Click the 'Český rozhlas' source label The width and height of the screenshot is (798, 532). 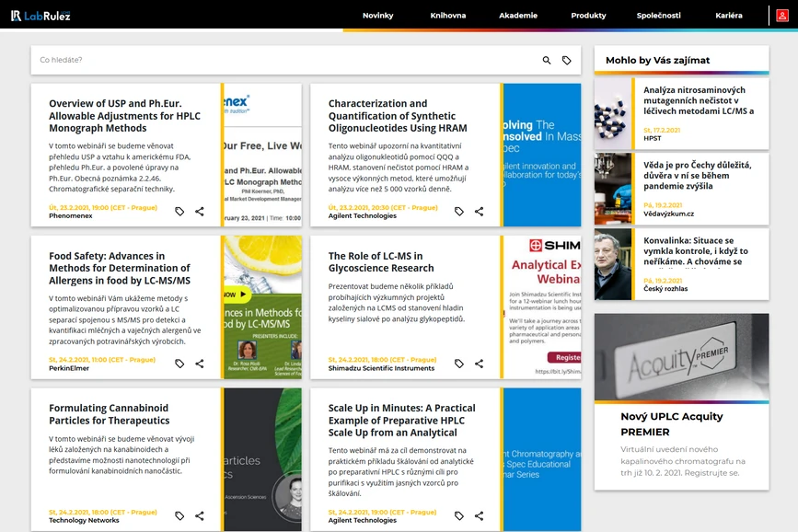[665, 289]
